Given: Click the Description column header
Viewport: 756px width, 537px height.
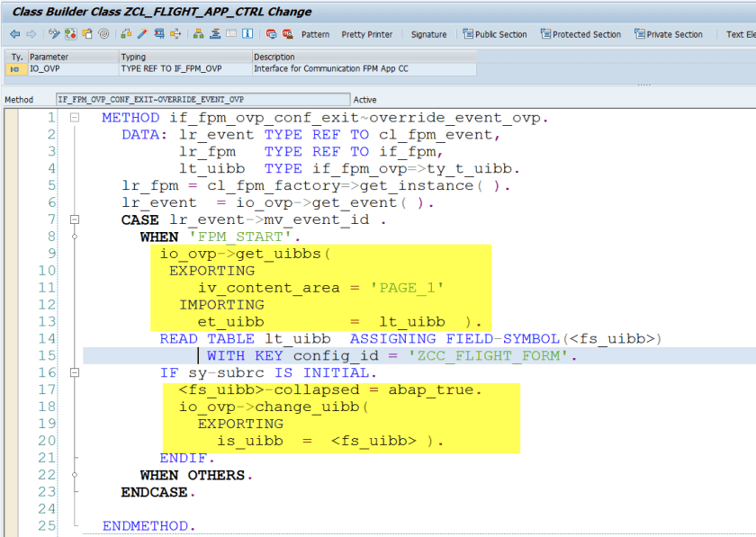Looking at the screenshot, I should click(364, 57).
